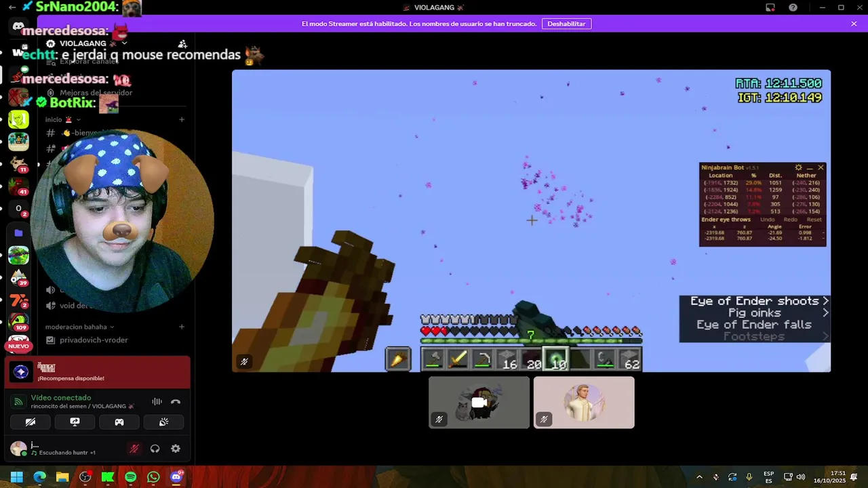Open the taskbar volume control
Screen dimensions: 868x488
[800, 477]
